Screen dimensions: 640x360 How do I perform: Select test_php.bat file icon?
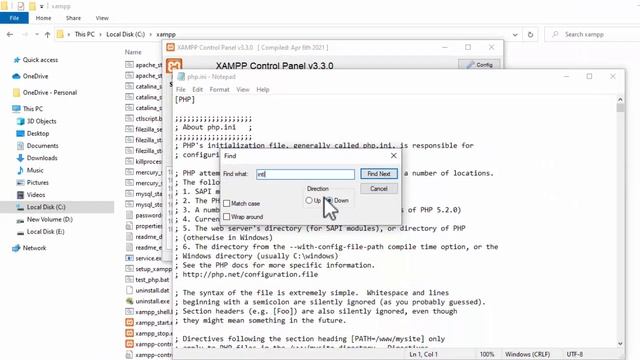coord(129,280)
